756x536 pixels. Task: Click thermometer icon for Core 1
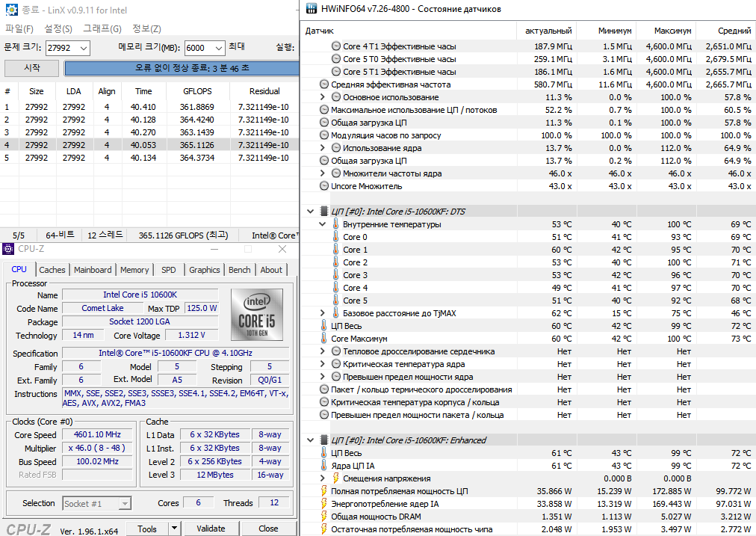[336, 250]
